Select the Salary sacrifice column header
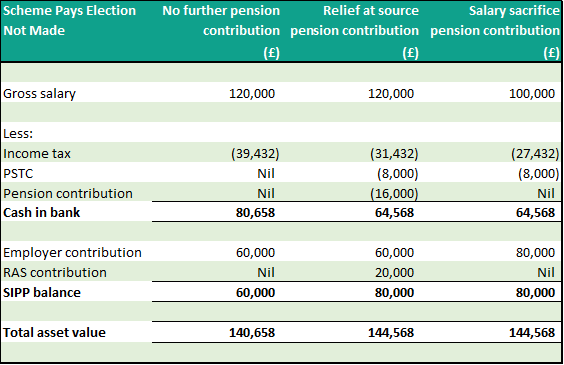Screen dimensions: 564x365 [x=495, y=31]
